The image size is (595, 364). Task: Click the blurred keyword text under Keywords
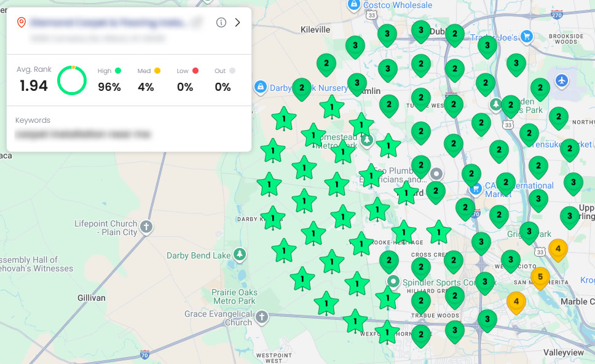click(x=83, y=134)
